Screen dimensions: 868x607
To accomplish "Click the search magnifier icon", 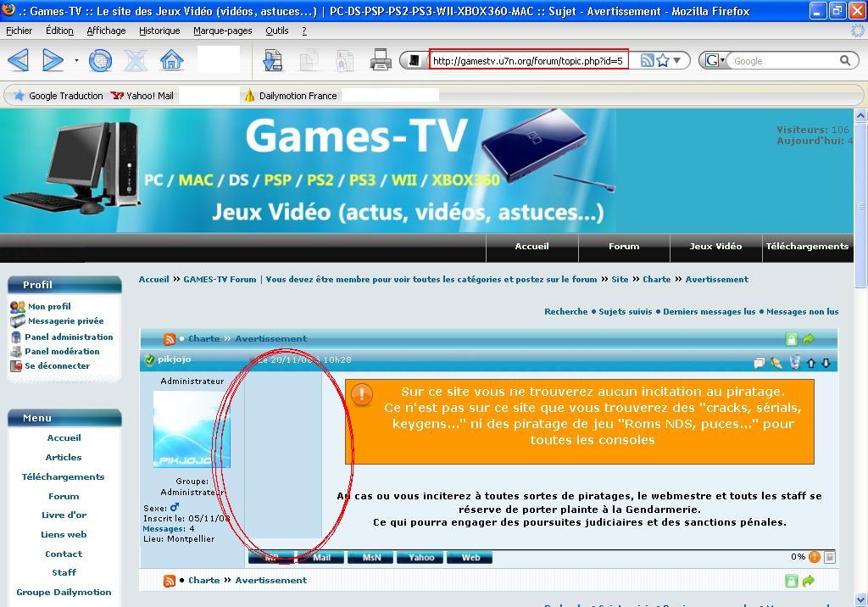I will (x=845, y=60).
